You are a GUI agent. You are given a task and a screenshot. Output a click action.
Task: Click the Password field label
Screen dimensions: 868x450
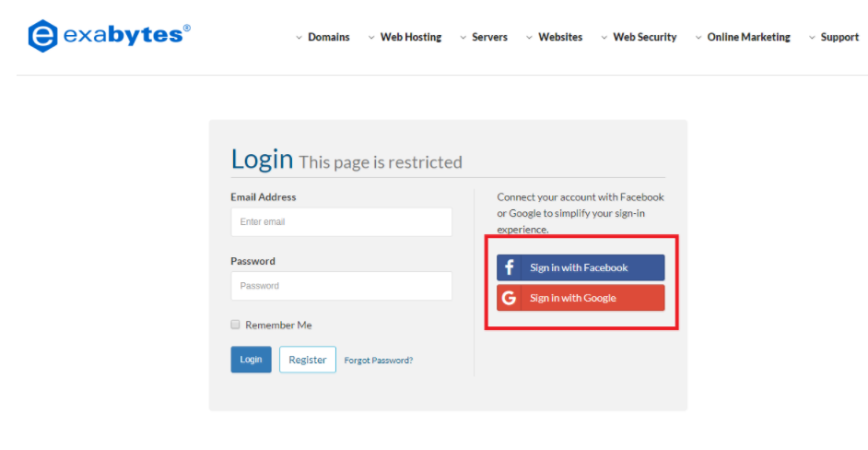click(x=253, y=261)
